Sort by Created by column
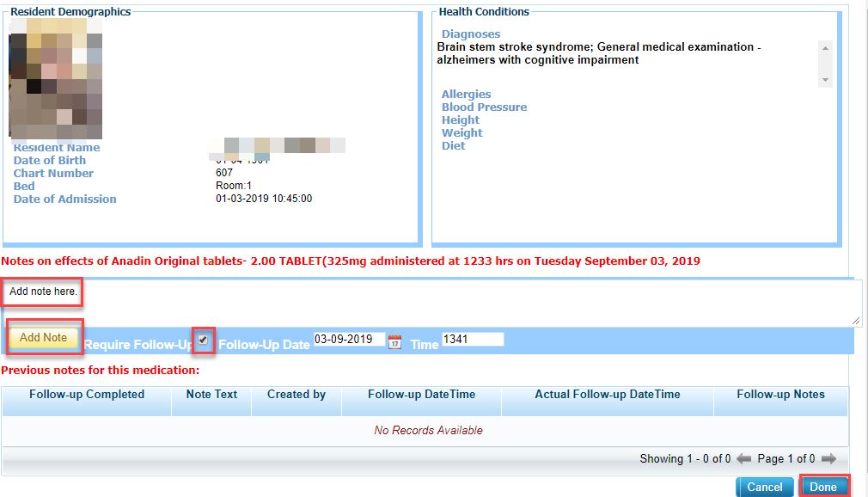The height and width of the screenshot is (497, 868). click(x=296, y=395)
